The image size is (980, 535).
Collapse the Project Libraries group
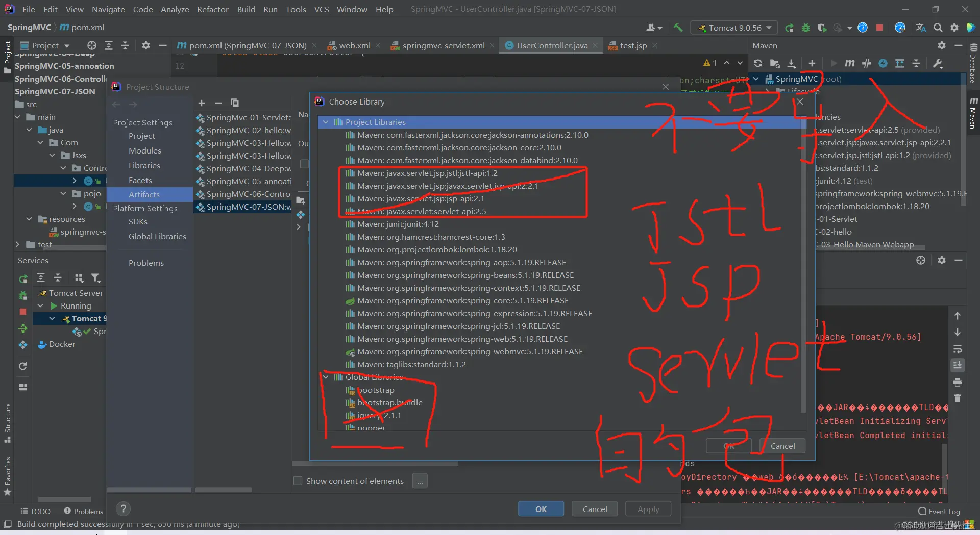[326, 122]
